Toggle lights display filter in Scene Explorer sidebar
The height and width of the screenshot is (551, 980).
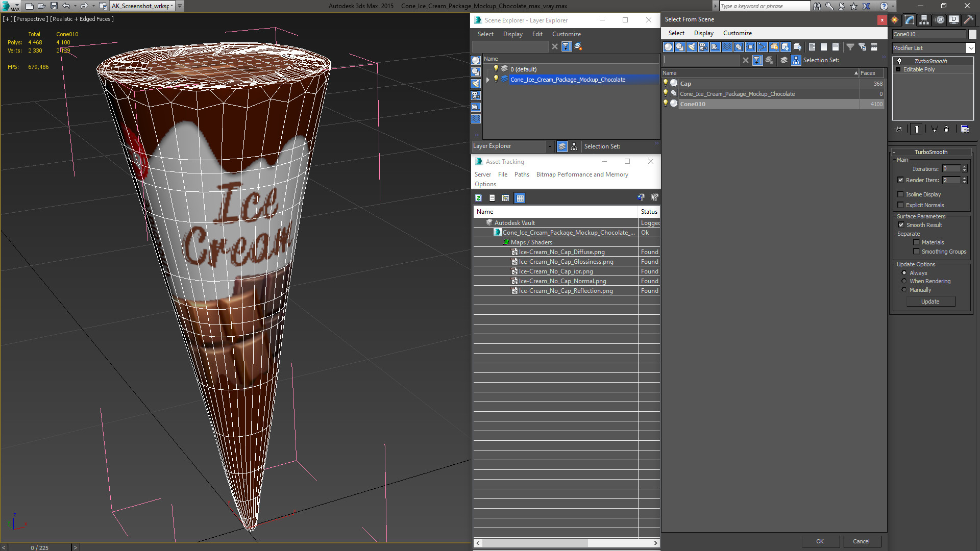click(x=476, y=84)
